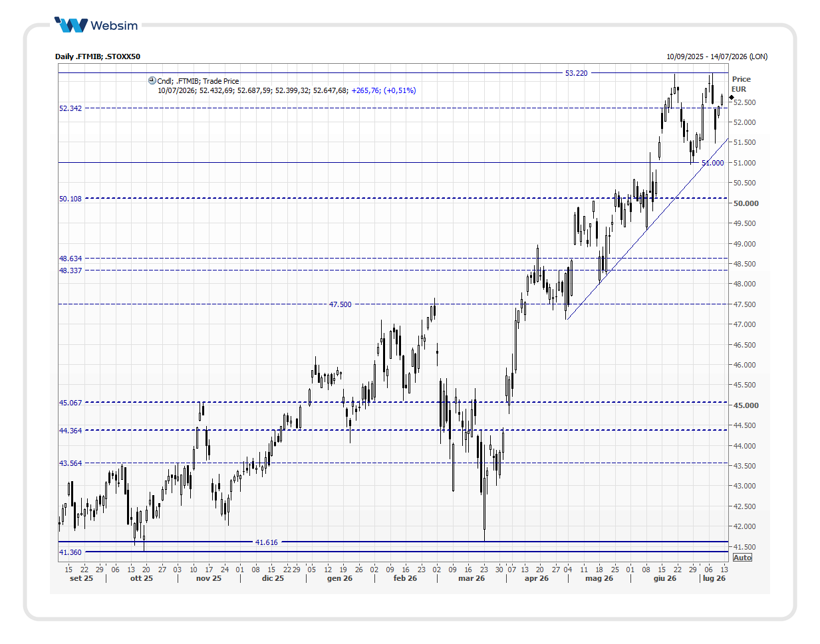This screenshot has width=820, height=644.
Task: Click the lug 26 month label
Action: (714, 578)
